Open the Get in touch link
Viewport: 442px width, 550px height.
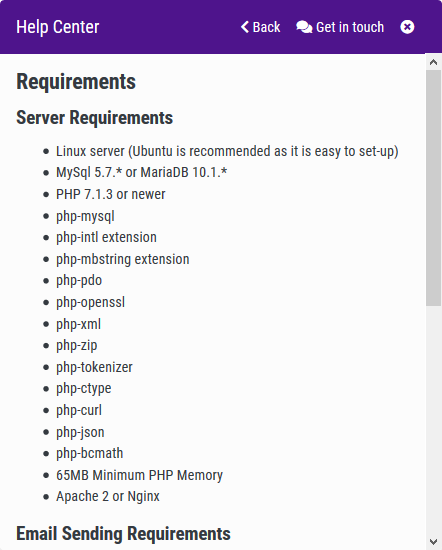340,27
